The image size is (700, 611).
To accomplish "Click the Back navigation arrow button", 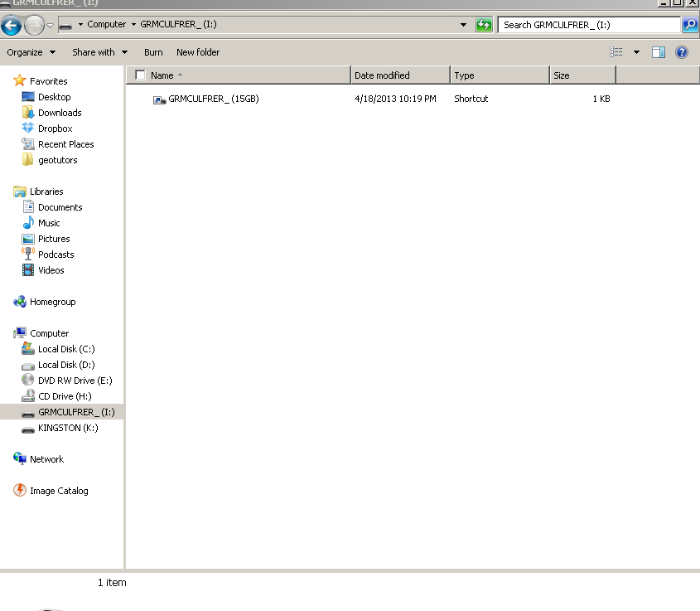I will (x=12, y=25).
